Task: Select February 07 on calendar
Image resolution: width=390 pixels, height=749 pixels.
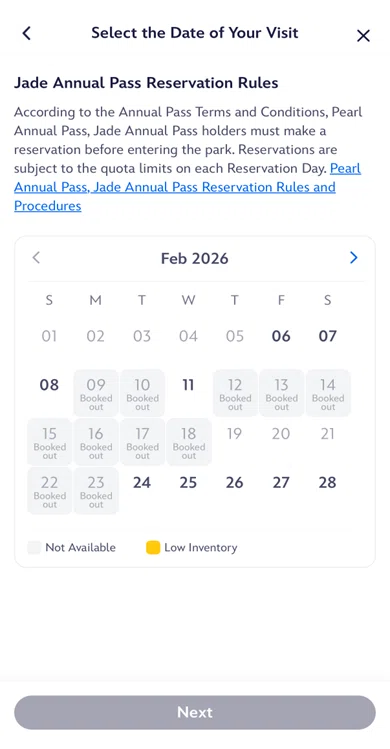Action: [x=327, y=336]
